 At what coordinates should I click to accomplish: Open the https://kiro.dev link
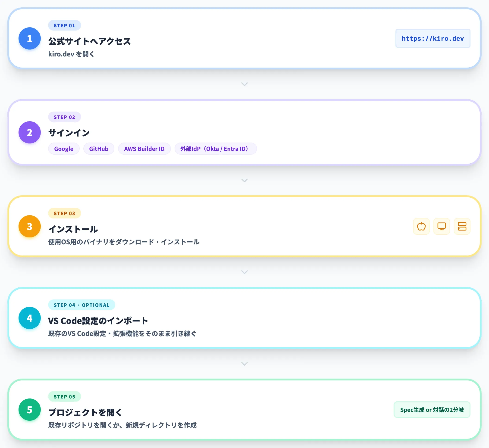tap(433, 39)
